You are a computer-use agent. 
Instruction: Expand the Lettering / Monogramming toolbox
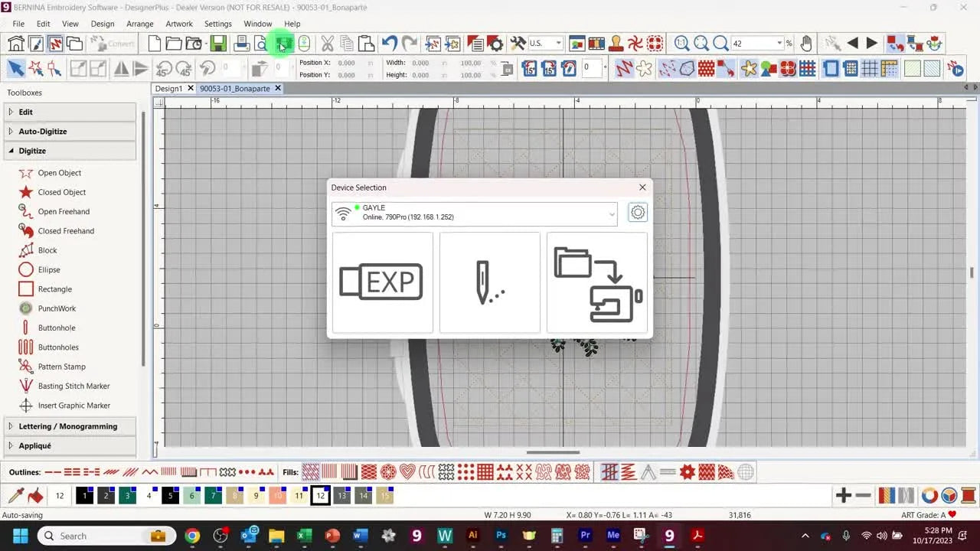point(70,426)
